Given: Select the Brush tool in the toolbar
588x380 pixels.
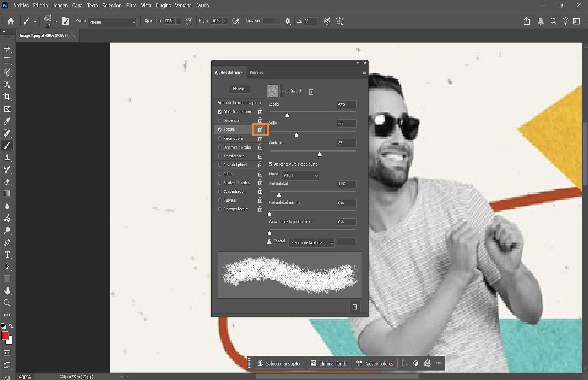Looking at the screenshot, I should pos(7,145).
